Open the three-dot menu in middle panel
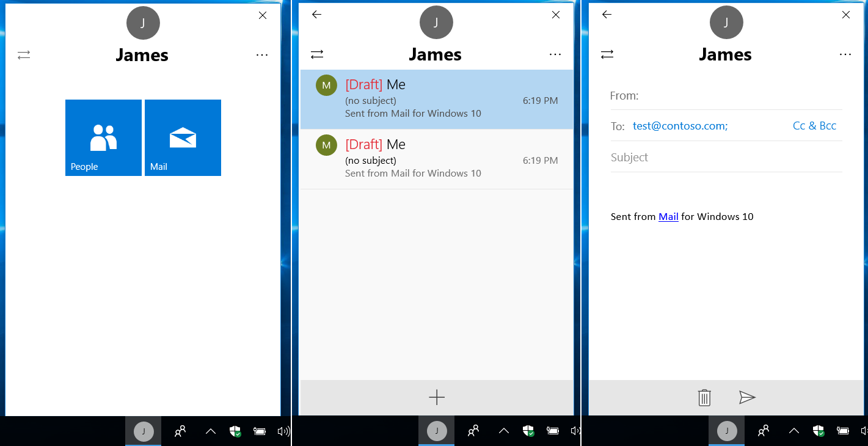The width and height of the screenshot is (868, 446). 555,54
